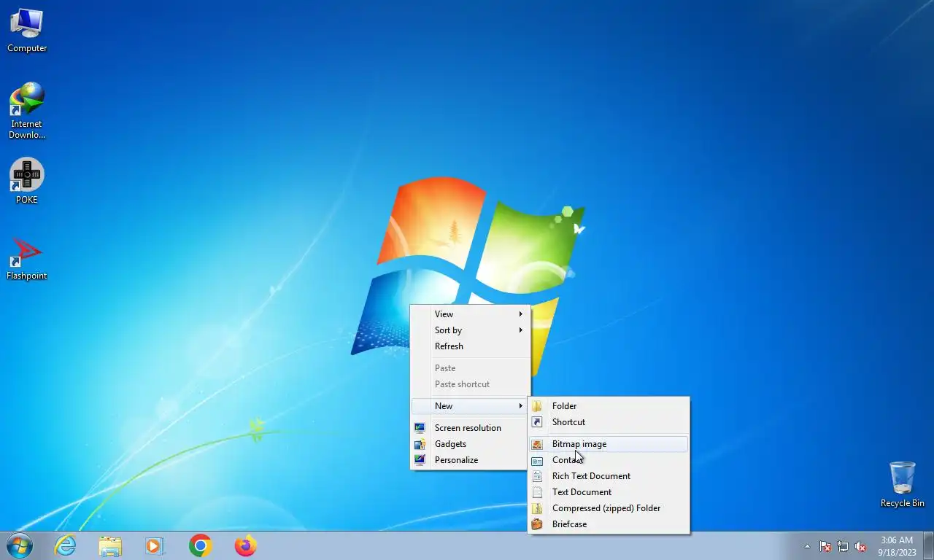Create a new Bitmap image
Viewport: 934px width, 560px height.
(x=609, y=444)
